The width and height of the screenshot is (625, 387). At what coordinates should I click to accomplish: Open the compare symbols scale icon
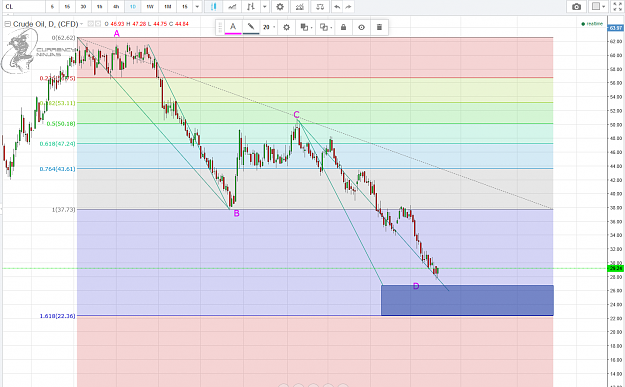[x=320, y=7]
